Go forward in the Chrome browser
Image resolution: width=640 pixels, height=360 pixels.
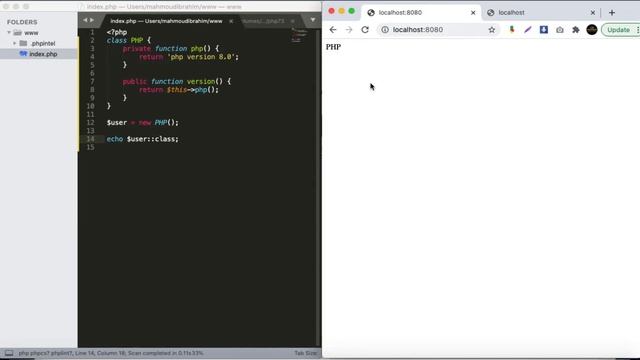(x=349, y=29)
